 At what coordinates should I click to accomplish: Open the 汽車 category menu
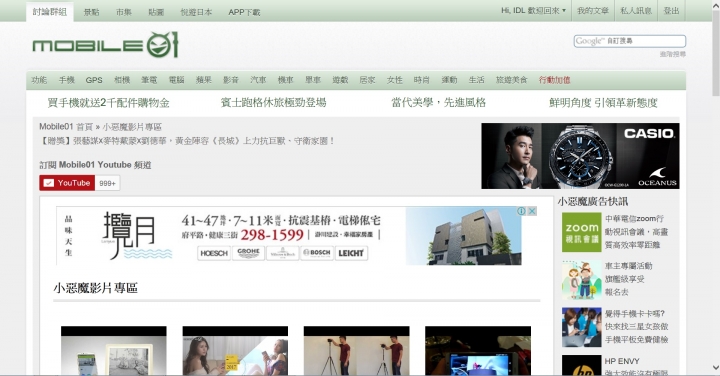[x=258, y=80]
